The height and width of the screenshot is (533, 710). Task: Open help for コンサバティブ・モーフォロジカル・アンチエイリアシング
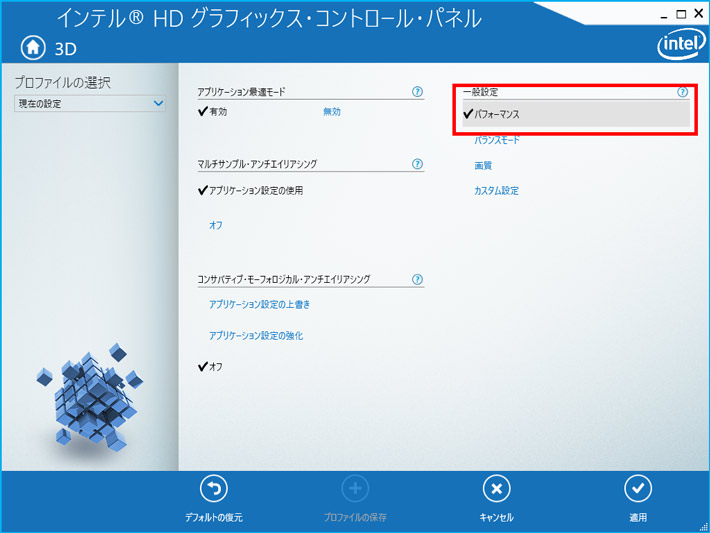[x=417, y=279]
